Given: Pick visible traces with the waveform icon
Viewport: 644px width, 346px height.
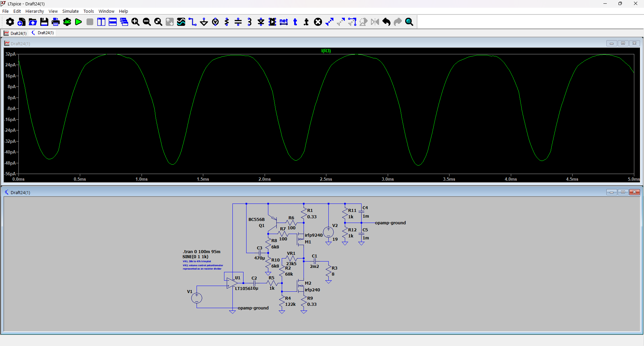Looking at the screenshot, I should [x=181, y=22].
